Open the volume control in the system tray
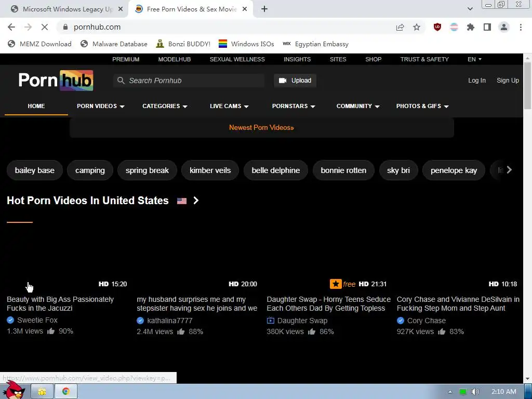 pyautogui.click(x=475, y=392)
